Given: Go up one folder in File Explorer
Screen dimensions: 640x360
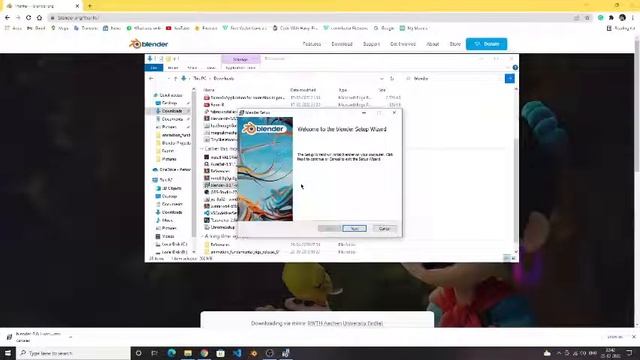Looking at the screenshot, I should point(176,78).
